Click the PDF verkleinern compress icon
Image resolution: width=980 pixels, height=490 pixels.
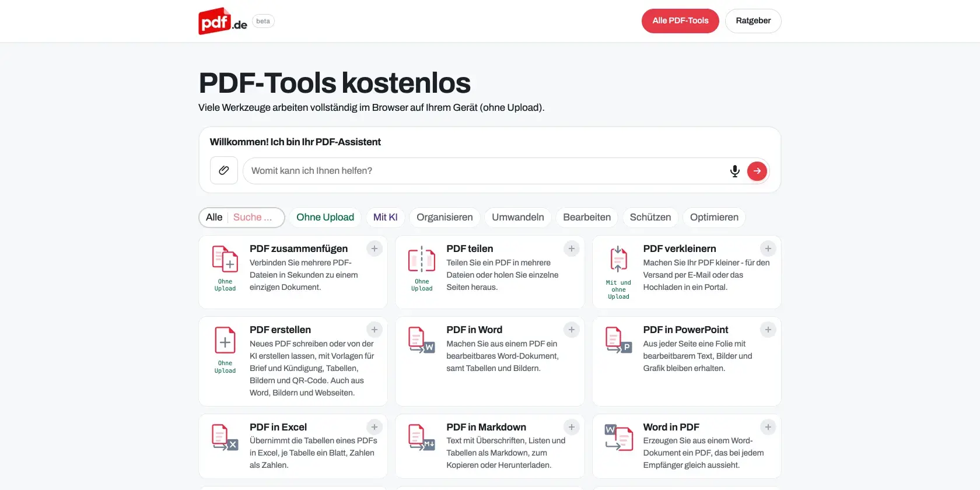[x=618, y=260]
